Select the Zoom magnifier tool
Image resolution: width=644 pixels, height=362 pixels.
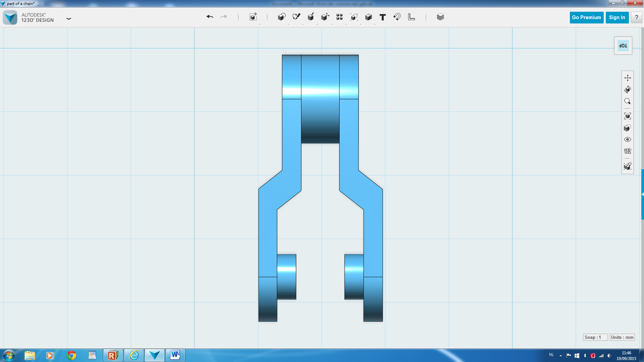coord(628,101)
